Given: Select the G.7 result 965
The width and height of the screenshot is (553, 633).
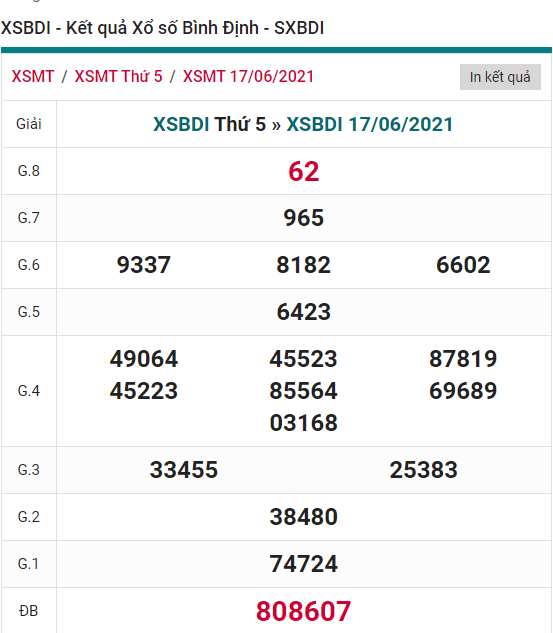Looking at the screenshot, I should coord(304,218).
